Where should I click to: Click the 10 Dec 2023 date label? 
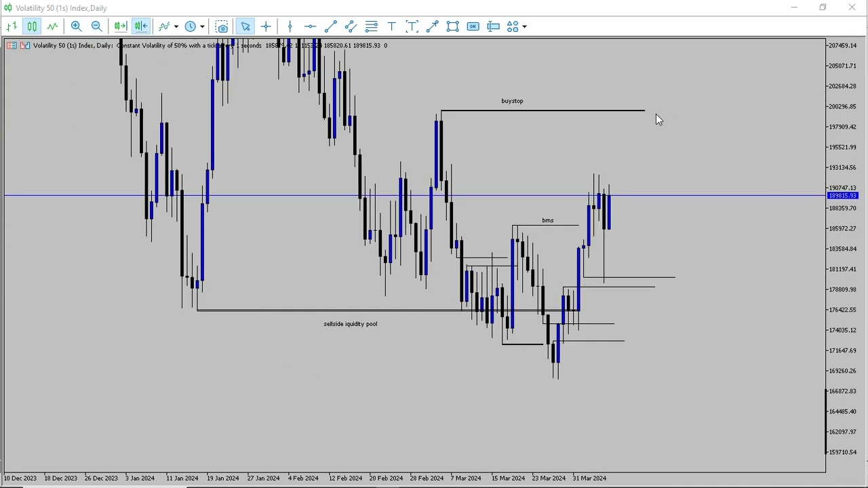(20, 479)
